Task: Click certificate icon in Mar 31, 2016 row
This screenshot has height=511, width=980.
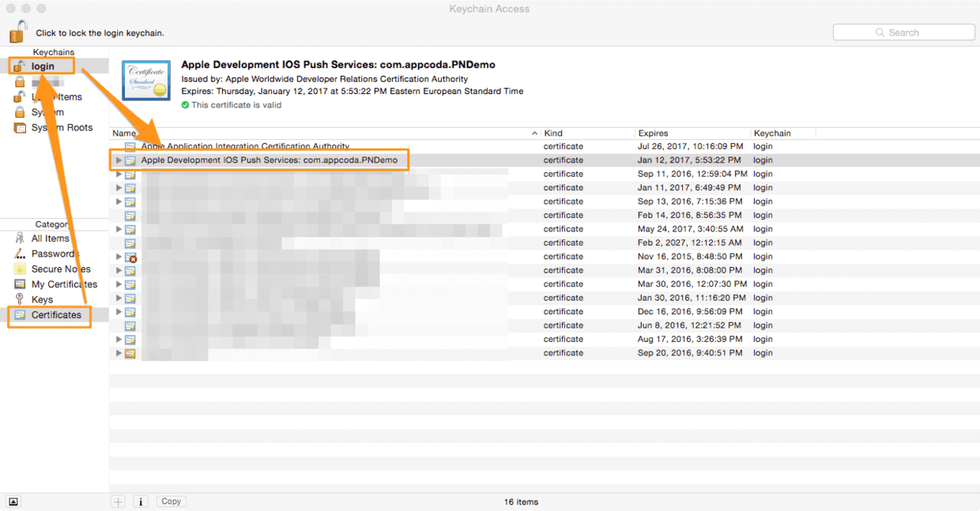Action: coord(130,270)
